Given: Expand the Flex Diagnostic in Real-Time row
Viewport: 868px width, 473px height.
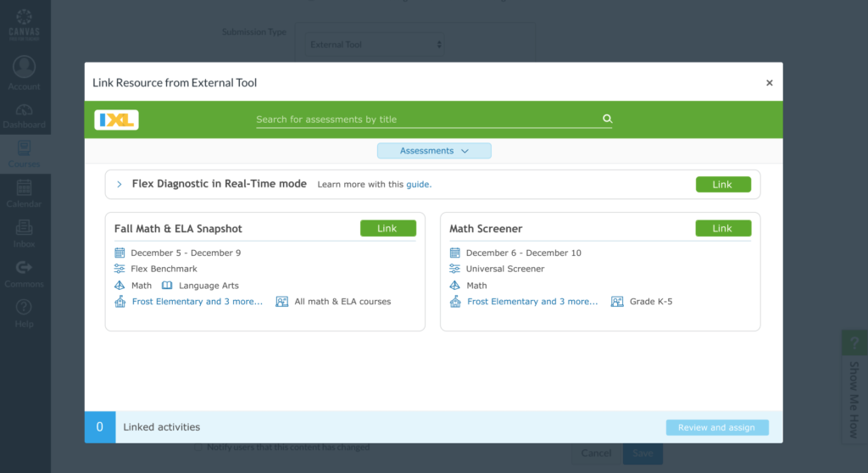Looking at the screenshot, I should coord(119,185).
